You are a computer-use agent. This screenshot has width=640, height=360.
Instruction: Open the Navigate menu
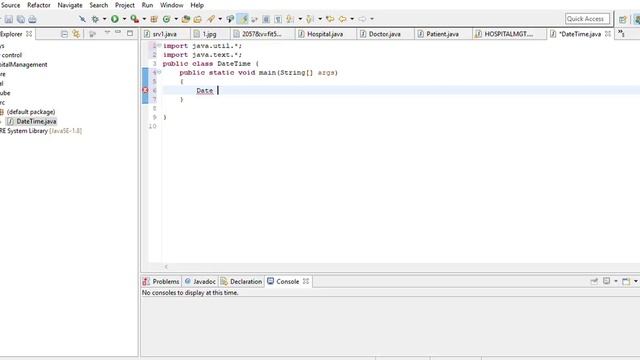pyautogui.click(x=70, y=5)
